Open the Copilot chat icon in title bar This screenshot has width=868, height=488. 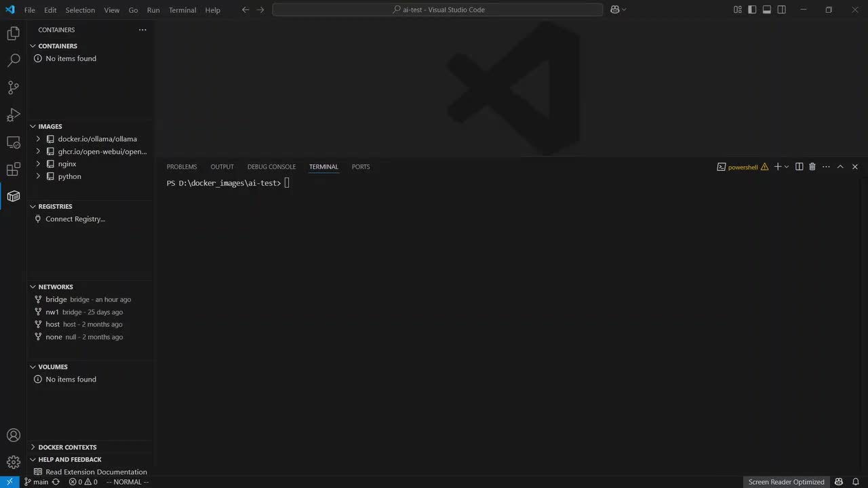click(x=614, y=9)
